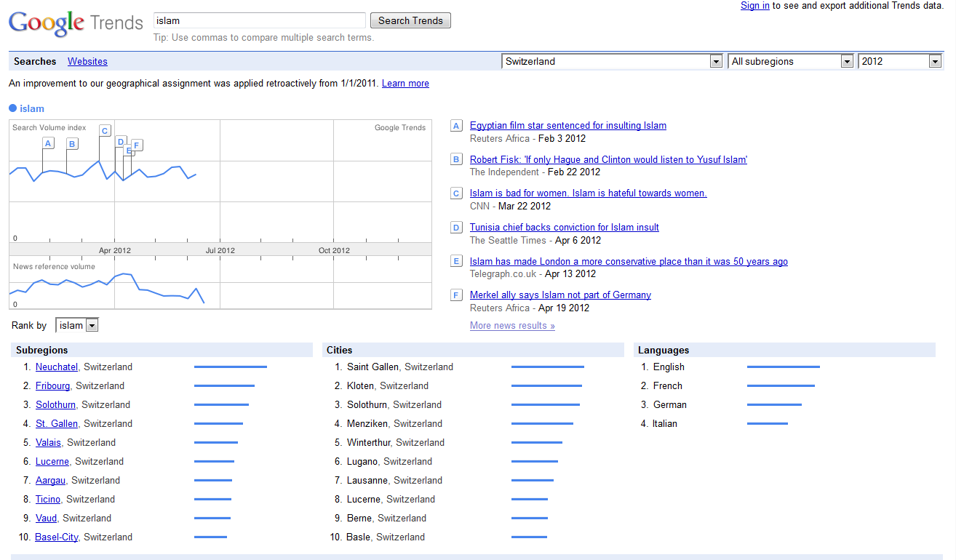Click More news results link
This screenshot has width=956, height=560.
(512, 326)
